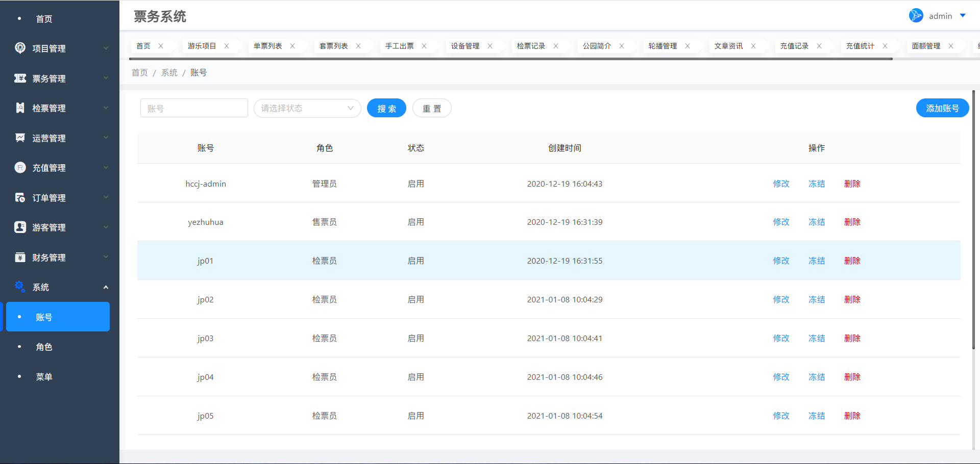Switch to the 设备管理 tab

click(x=465, y=46)
